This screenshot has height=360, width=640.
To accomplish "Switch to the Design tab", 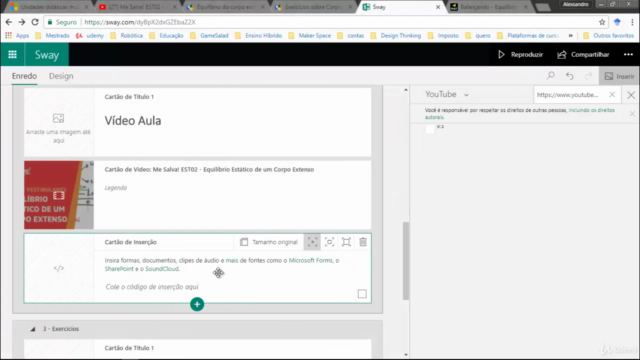I will coord(61,76).
